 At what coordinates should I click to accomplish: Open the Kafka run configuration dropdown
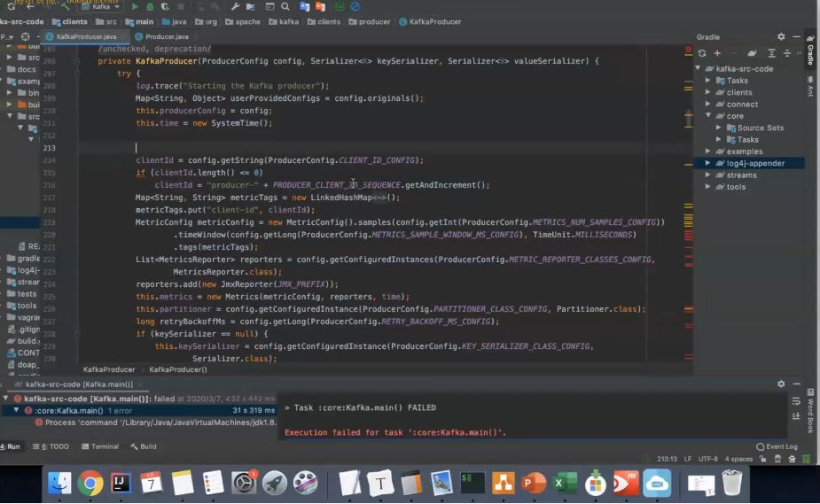[x=101, y=6]
